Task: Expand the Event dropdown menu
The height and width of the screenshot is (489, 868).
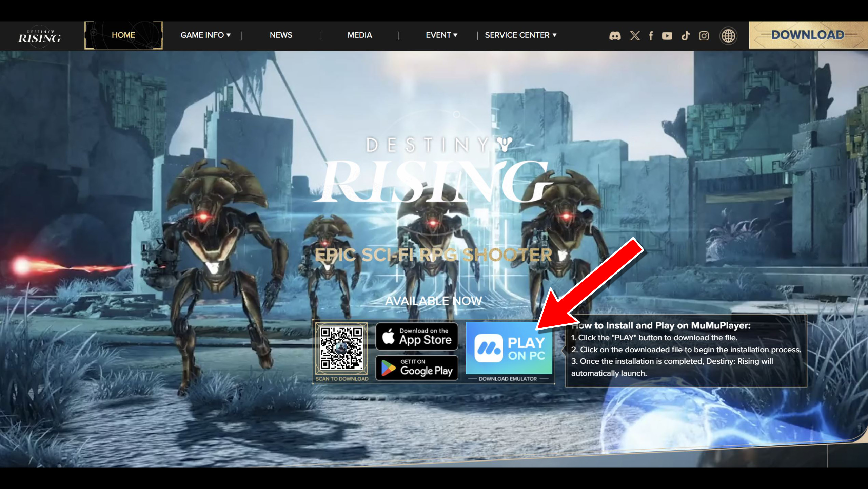Action: click(x=441, y=35)
